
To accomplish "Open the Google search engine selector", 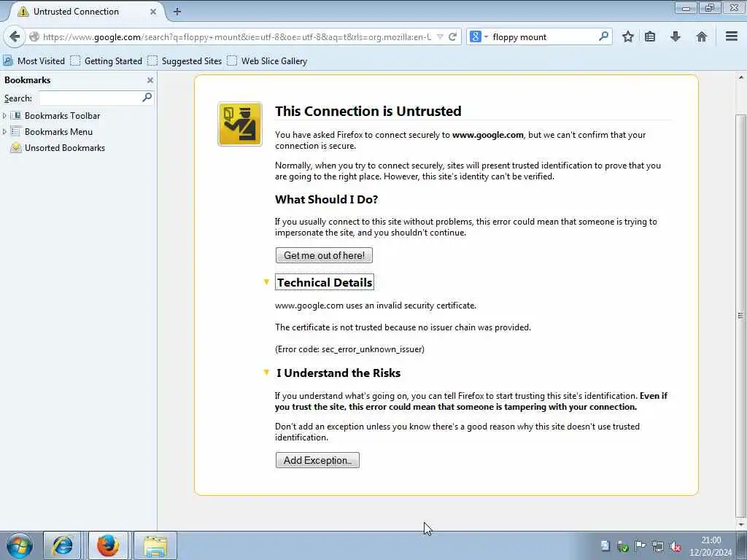I will (479, 36).
